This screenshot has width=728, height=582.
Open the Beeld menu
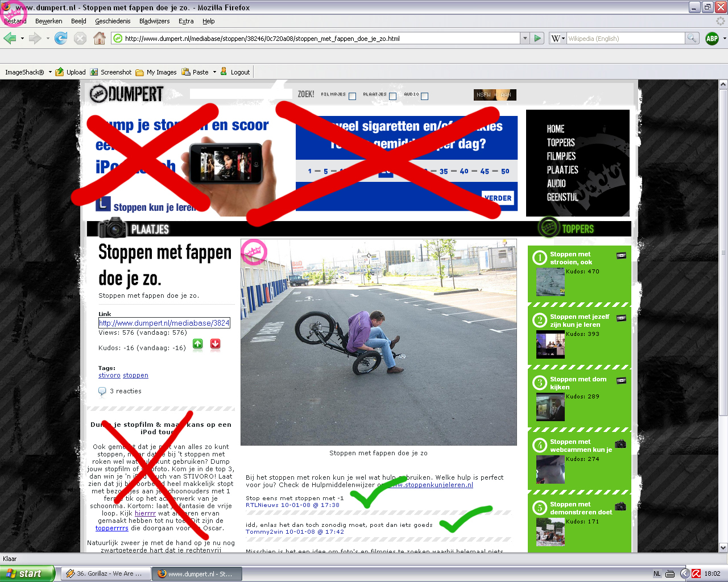(x=78, y=21)
